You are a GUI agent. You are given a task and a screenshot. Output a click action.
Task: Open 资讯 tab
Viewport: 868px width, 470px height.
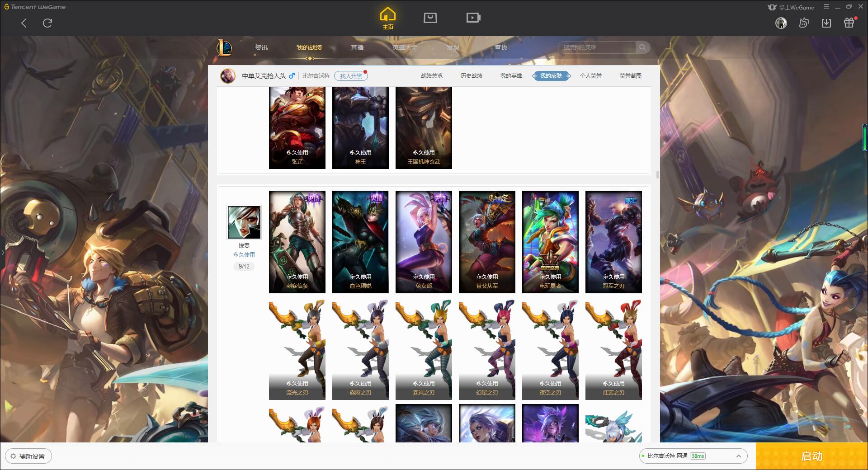tap(261, 47)
